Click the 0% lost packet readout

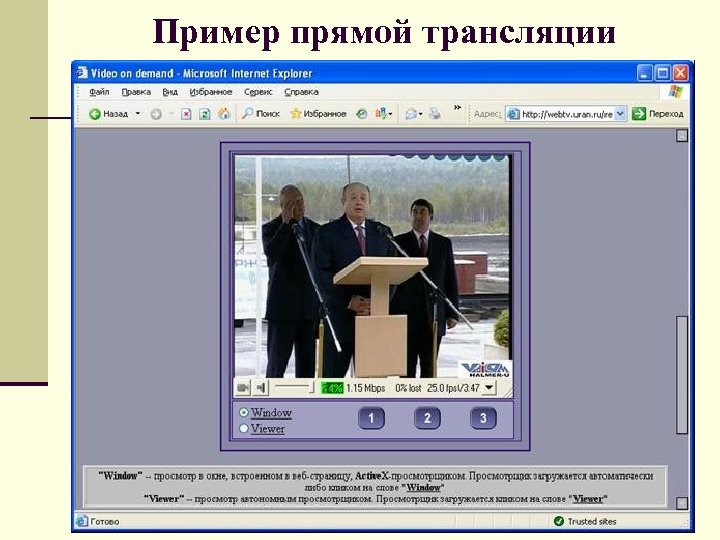tap(408, 388)
